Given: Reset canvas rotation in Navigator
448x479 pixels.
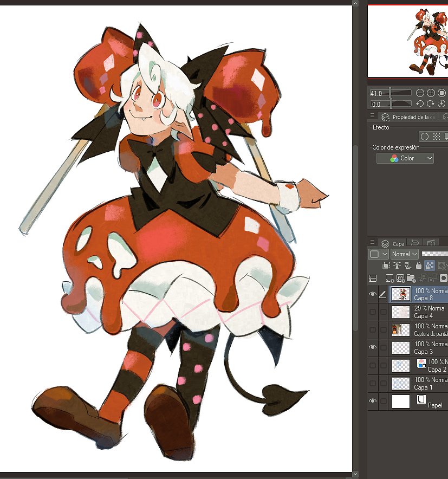Looking at the screenshot, I should 441,103.
